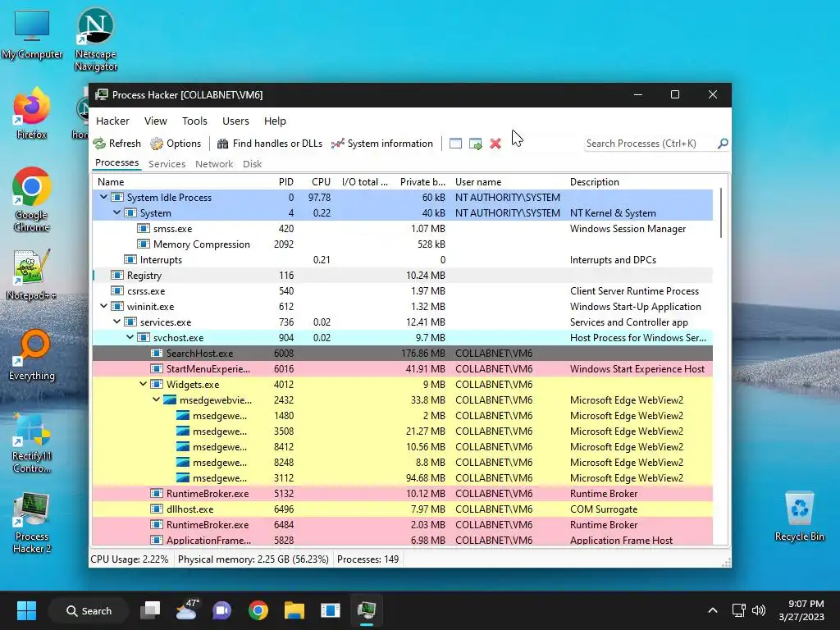840x630 pixels.
Task: Click the Refresh toolbar button
Action: pos(116,144)
